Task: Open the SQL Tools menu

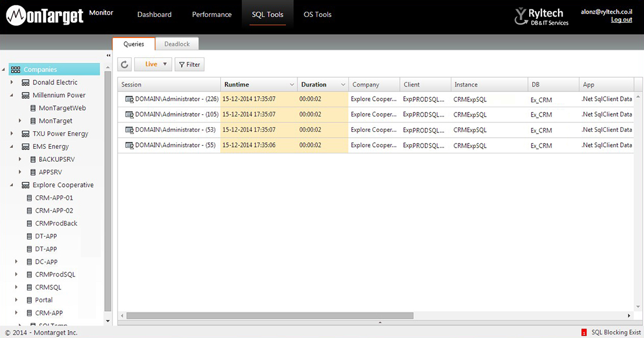Action: click(268, 15)
